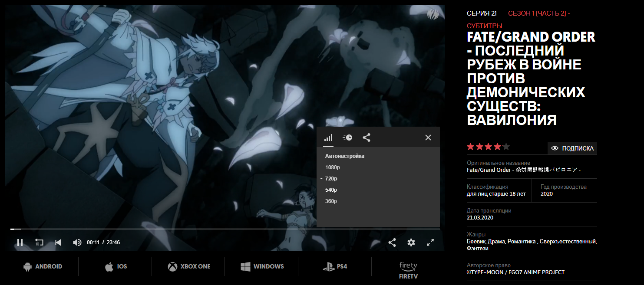The height and width of the screenshot is (285, 644).
Task: Open the quality tab in the settings popup
Action: coord(328,138)
